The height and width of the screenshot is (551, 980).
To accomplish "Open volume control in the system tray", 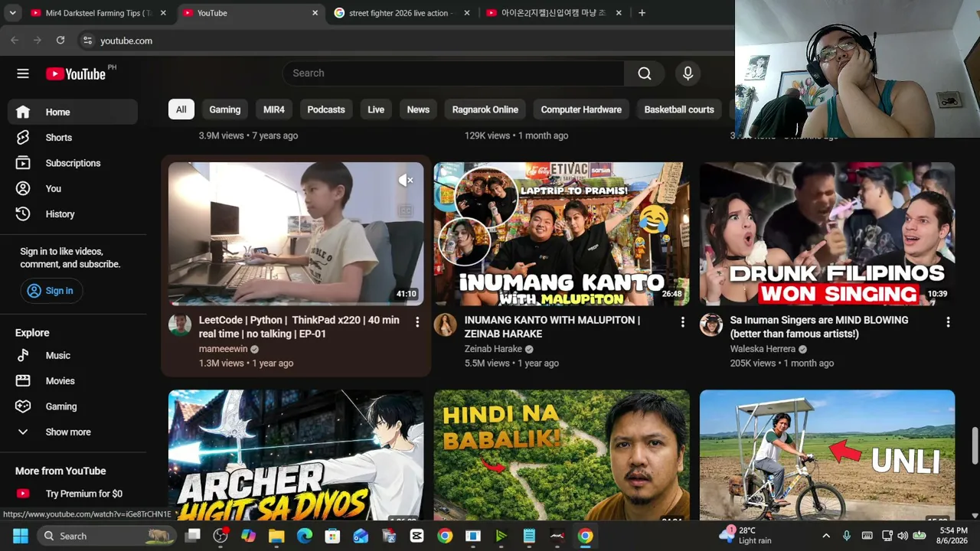I will click(x=903, y=536).
